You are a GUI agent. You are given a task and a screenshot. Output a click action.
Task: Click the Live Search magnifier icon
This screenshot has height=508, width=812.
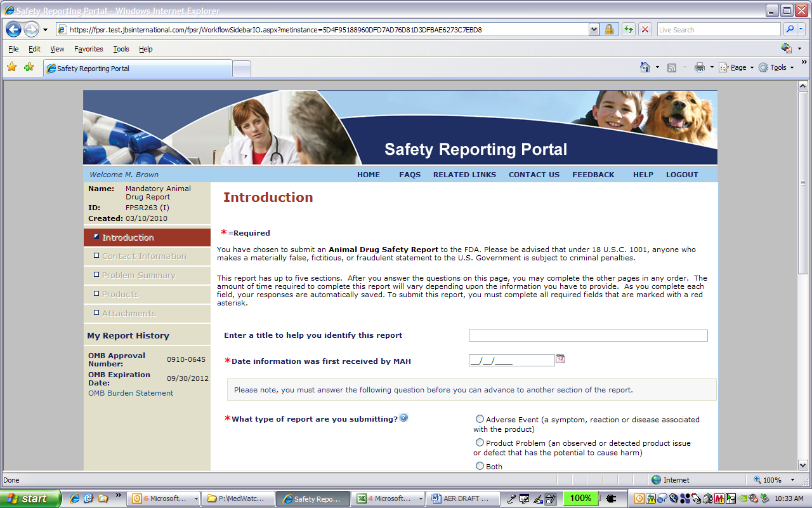tap(790, 30)
